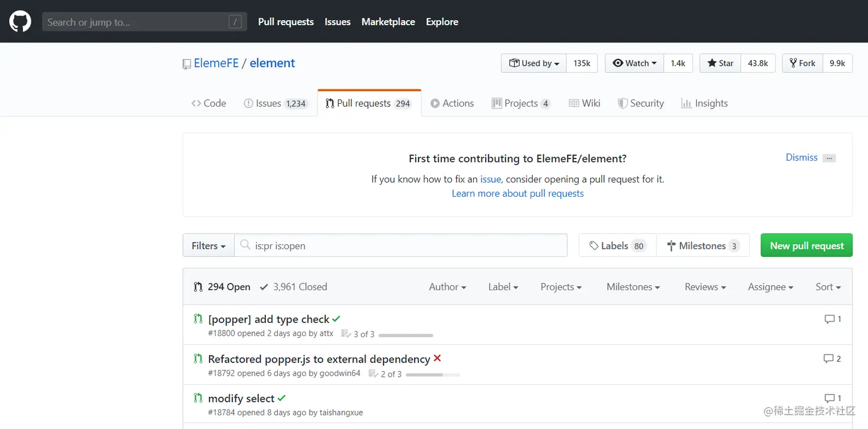Click the open PR icon for modify select

tap(198, 398)
